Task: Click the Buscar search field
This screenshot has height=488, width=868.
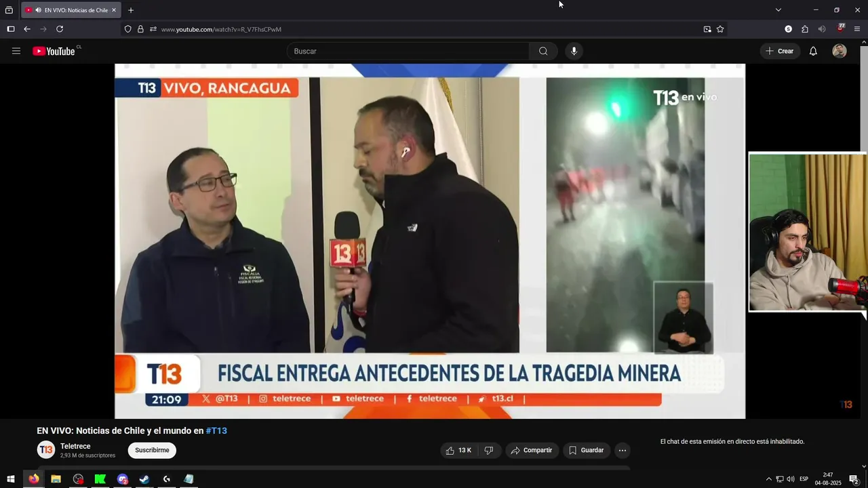Action: point(408,51)
